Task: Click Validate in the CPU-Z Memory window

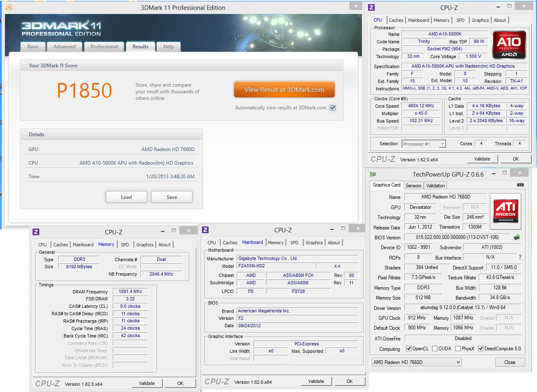Action: (147, 383)
